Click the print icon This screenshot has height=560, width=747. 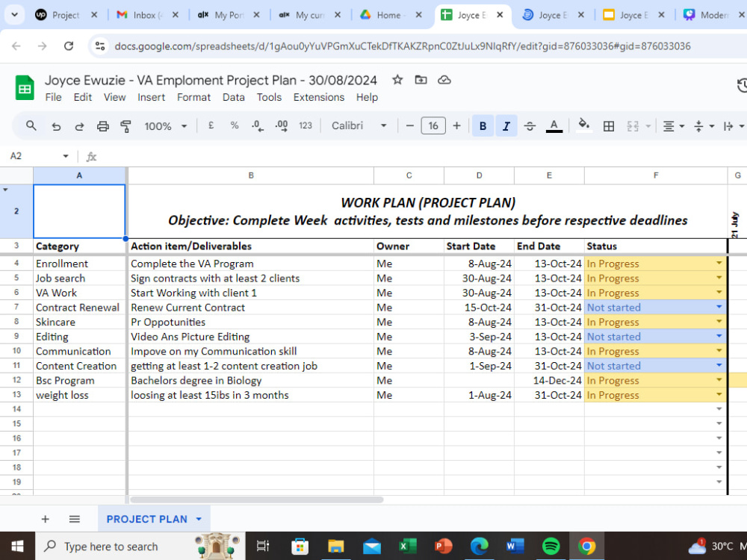pos(103,126)
